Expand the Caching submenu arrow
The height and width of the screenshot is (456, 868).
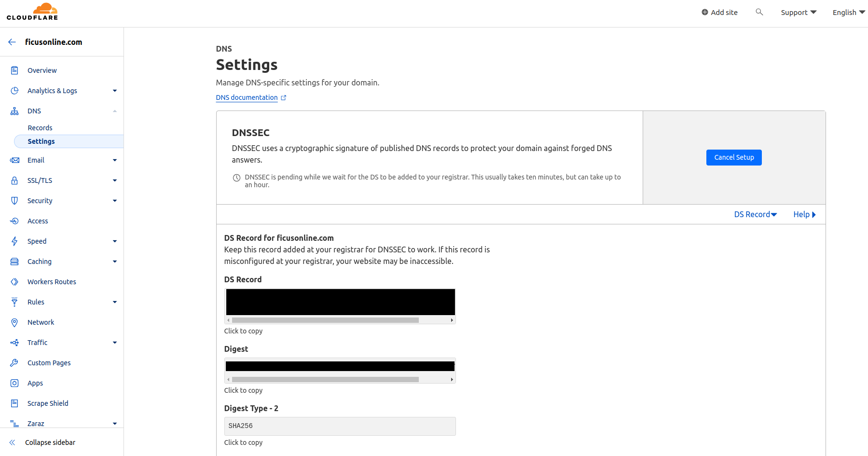coord(115,262)
